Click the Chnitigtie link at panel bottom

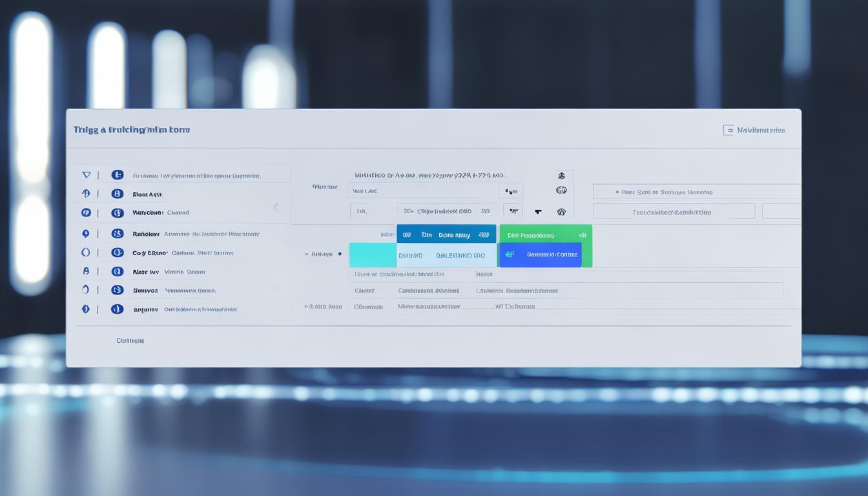point(130,340)
